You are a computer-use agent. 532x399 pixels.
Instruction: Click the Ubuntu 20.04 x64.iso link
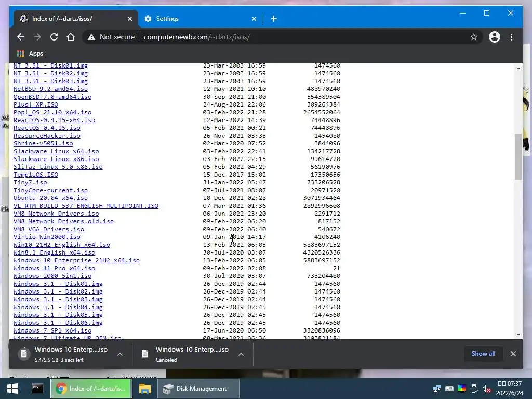pyautogui.click(x=50, y=198)
